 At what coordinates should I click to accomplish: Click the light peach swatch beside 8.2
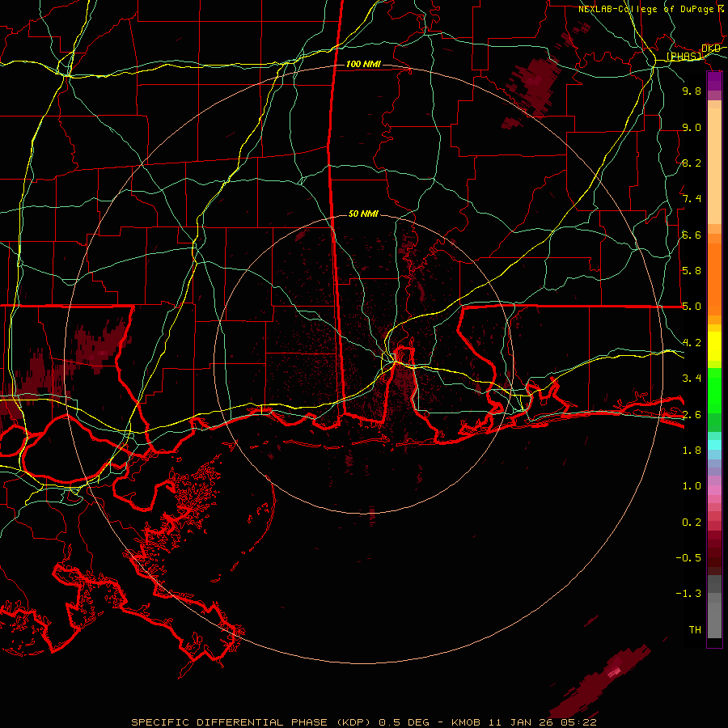pyautogui.click(x=714, y=166)
